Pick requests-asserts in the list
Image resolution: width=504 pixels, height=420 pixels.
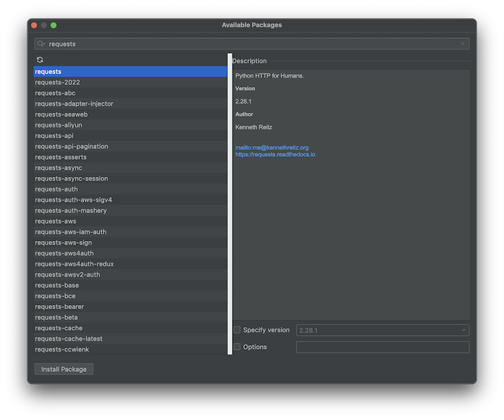[130, 157]
